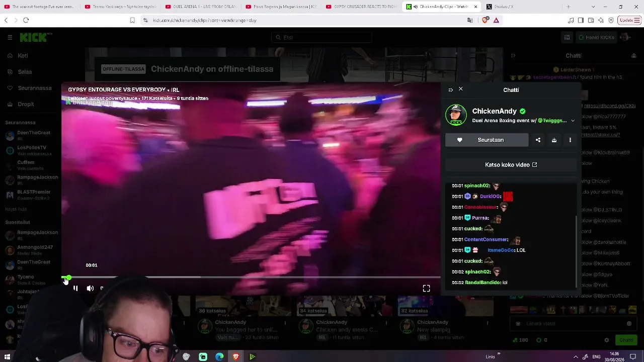Pause the clip playback
This screenshot has height=362, width=644.
[x=75, y=288]
